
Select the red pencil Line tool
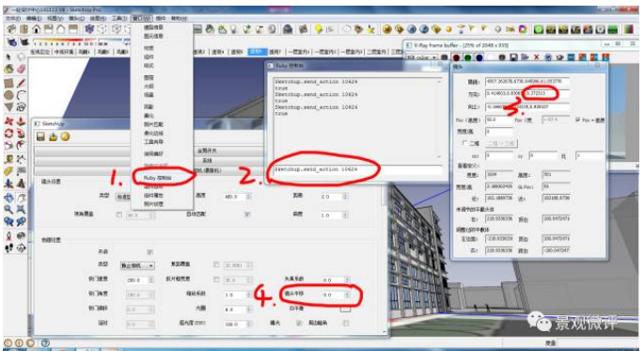tap(21, 84)
